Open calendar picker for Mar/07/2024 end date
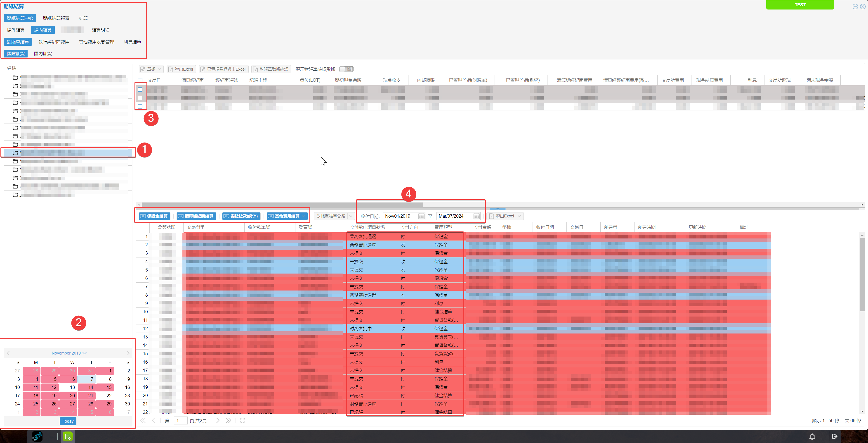This screenshot has width=868, height=443. (476, 216)
